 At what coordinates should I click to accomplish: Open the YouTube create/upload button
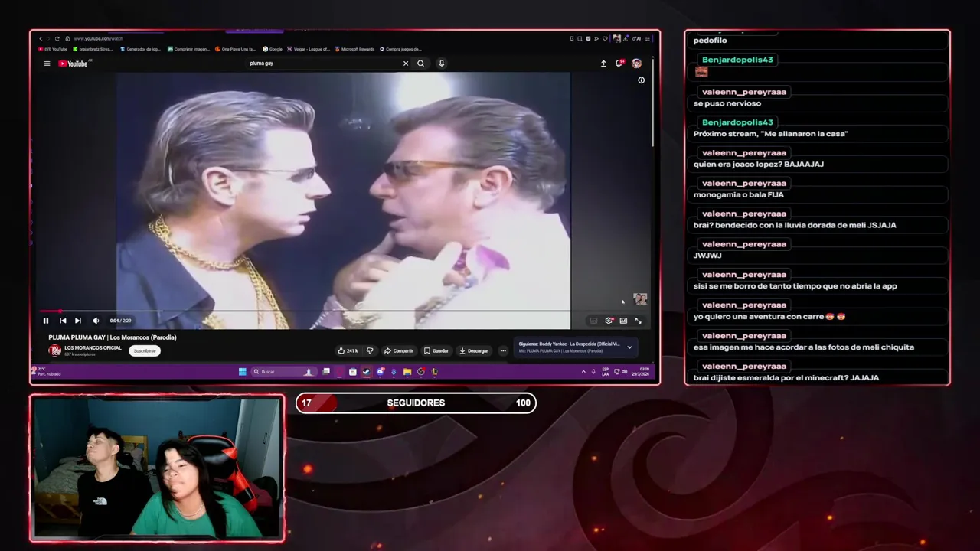point(603,64)
